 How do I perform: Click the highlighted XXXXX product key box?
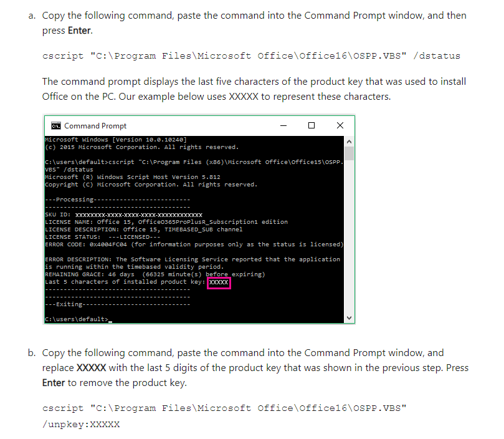point(219,282)
